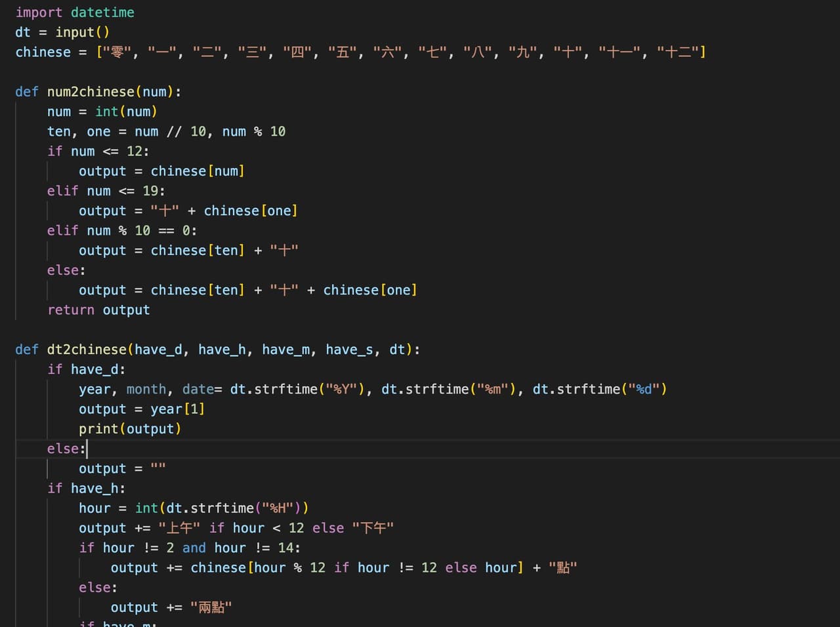Click the 'if have_d:' line
This screenshot has width=840, height=627.
86,370
